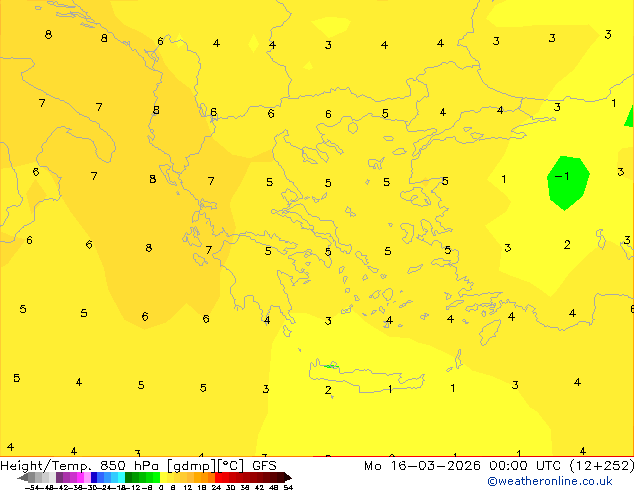Pick the bright red segment of the color scale
Viewport: 634px width, 490px height.
[218, 477]
